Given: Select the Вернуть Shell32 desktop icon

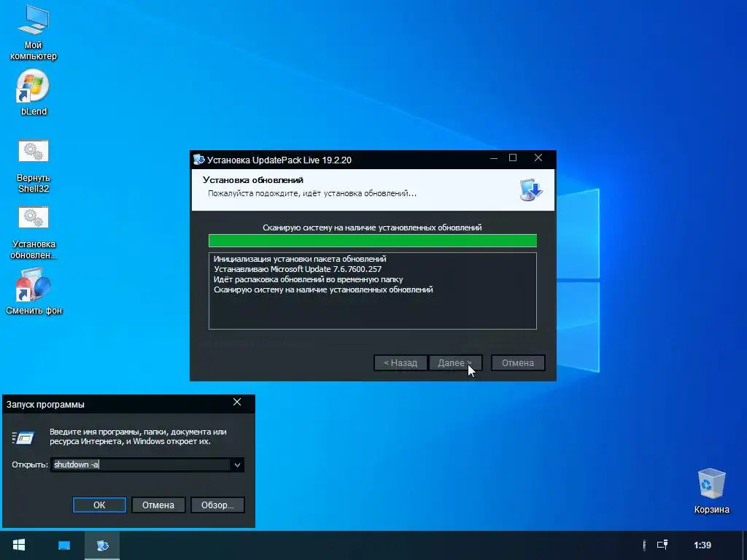Looking at the screenshot, I should pyautogui.click(x=33, y=167).
